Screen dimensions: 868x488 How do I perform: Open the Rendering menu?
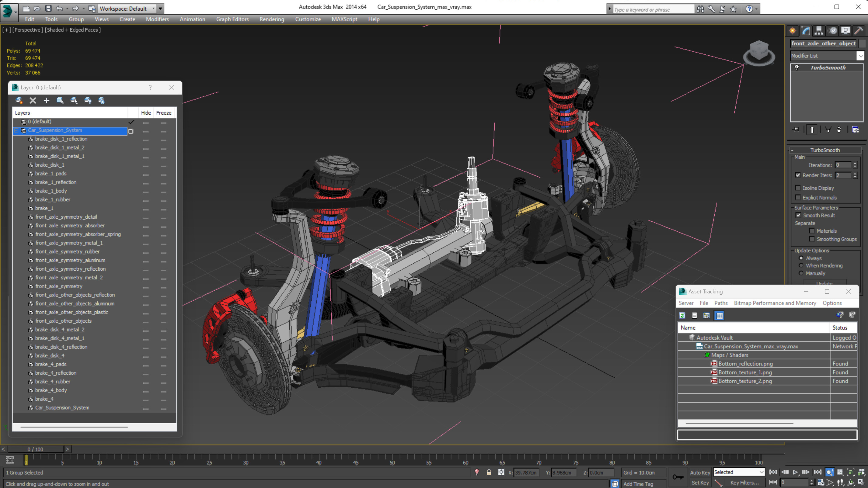272,19
